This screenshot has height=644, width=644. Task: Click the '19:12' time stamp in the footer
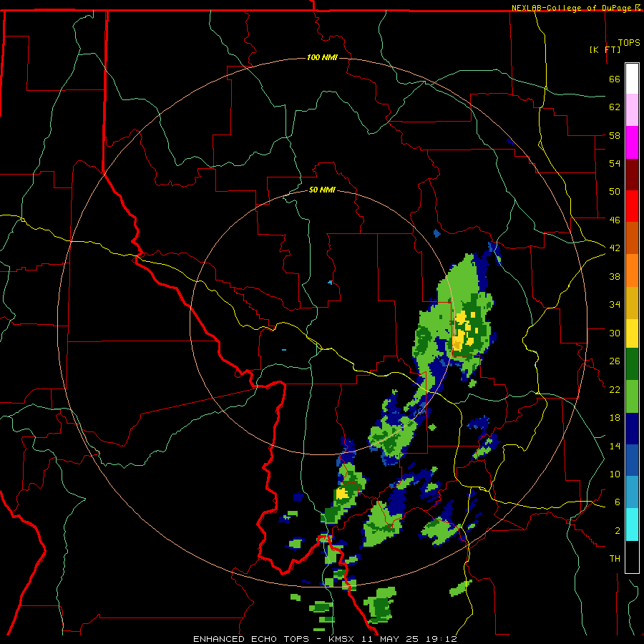[x=441, y=639]
